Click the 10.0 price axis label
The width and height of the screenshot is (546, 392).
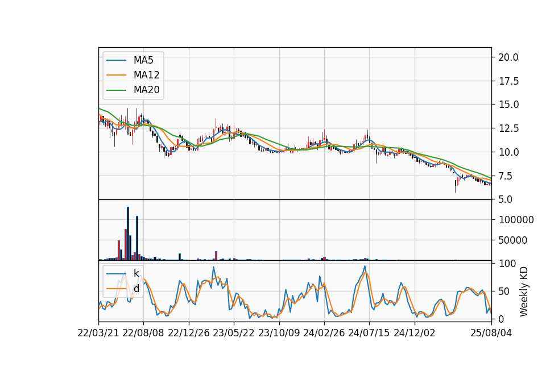tap(508, 152)
